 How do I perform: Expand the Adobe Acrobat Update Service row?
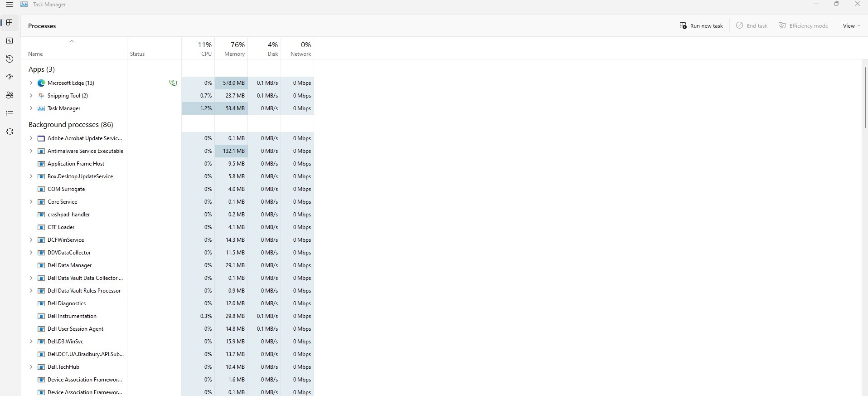click(31, 138)
